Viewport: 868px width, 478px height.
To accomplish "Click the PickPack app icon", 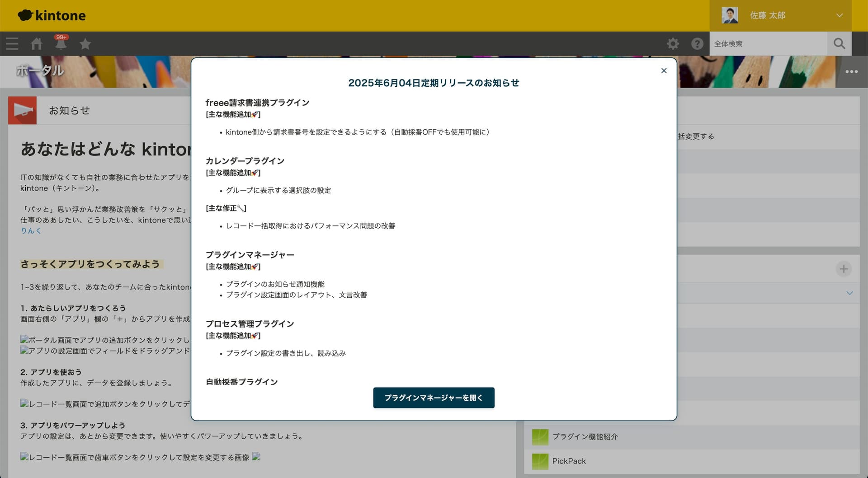I will (540, 461).
